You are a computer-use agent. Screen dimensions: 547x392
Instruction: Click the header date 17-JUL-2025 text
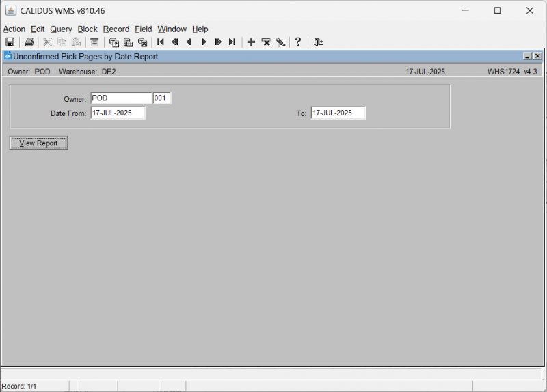pos(425,72)
